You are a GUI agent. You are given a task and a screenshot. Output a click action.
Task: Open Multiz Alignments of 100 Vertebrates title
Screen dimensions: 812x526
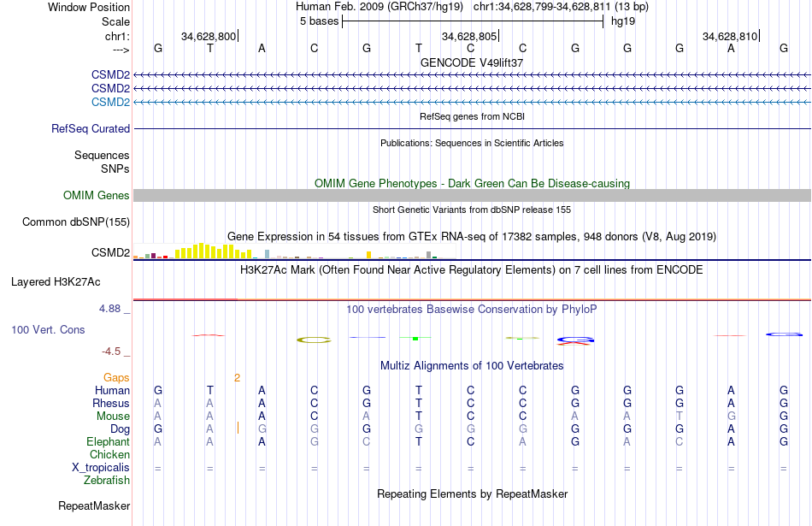pos(472,366)
